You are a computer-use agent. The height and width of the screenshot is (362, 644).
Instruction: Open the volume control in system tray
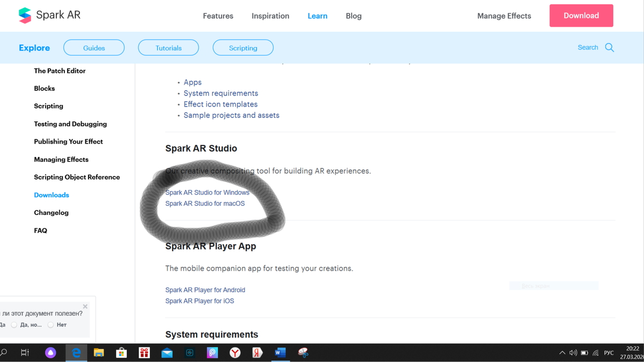(573, 353)
